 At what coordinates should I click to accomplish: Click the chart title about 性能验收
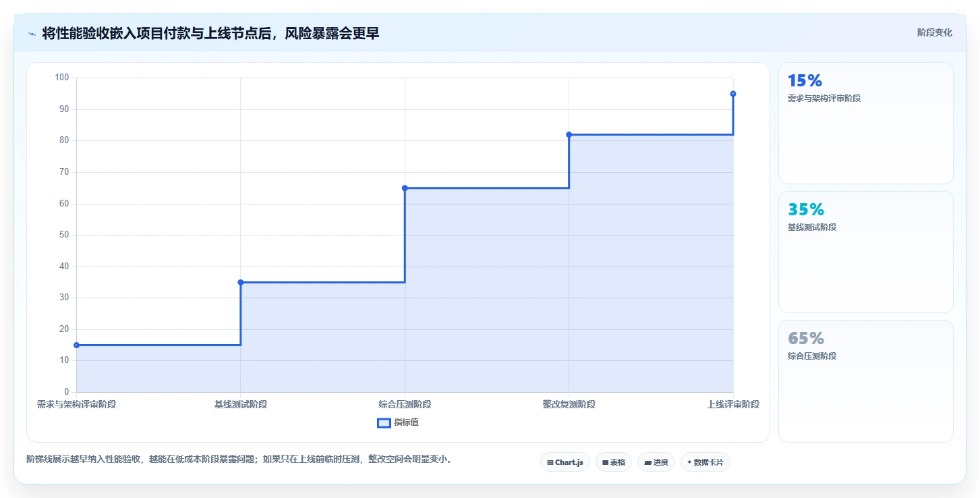click(x=210, y=33)
